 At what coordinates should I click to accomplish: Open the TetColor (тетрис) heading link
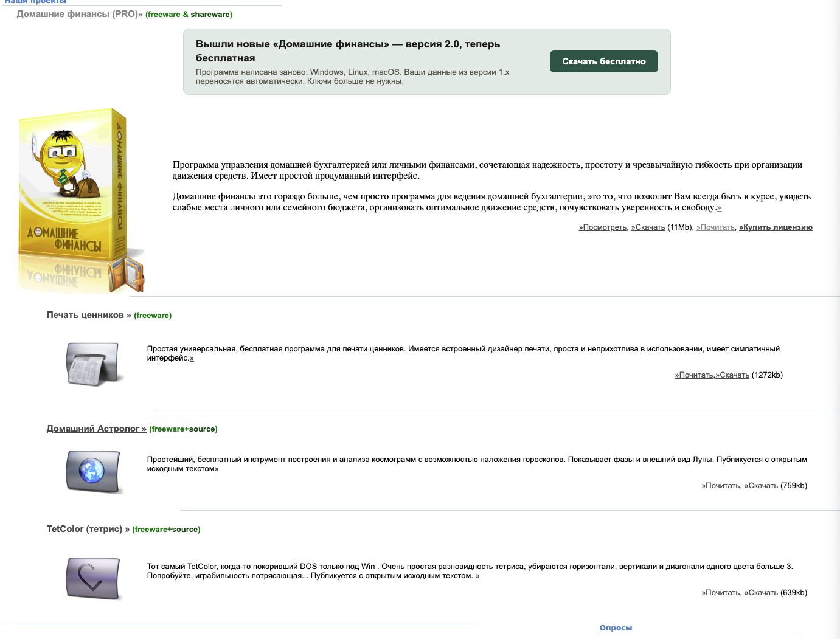tap(88, 529)
